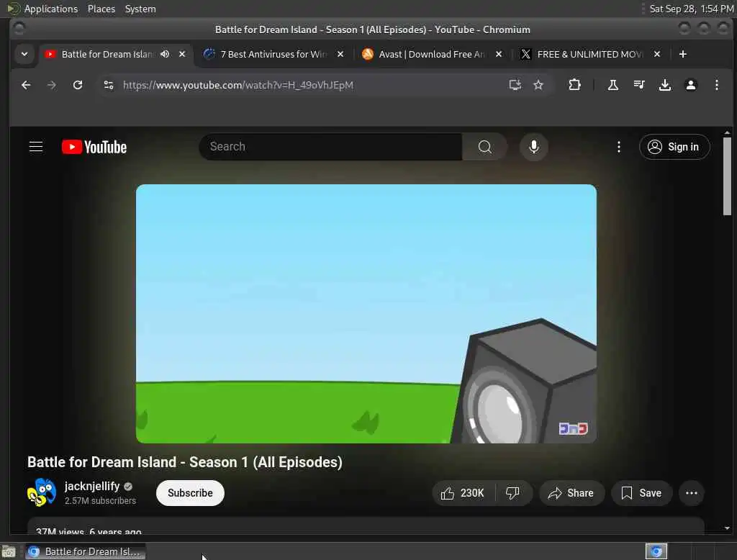Like the video (230K)

click(463, 493)
